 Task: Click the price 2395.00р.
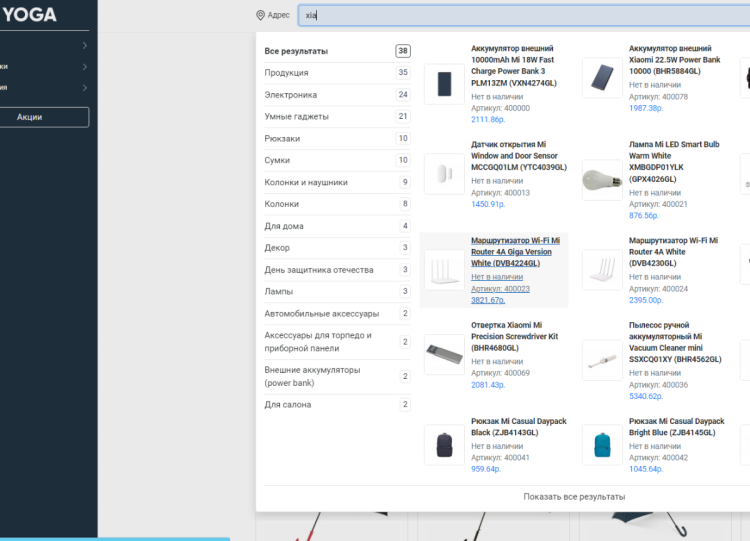pos(646,300)
